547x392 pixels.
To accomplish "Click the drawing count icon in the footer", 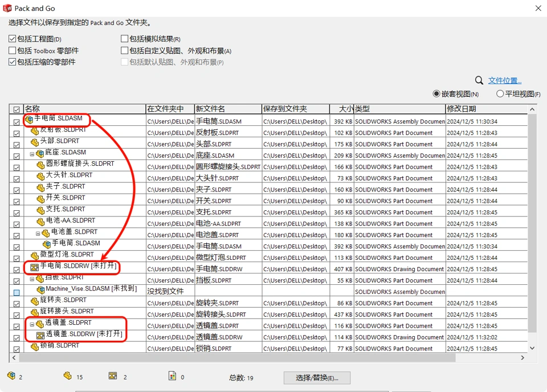I will point(113,375).
